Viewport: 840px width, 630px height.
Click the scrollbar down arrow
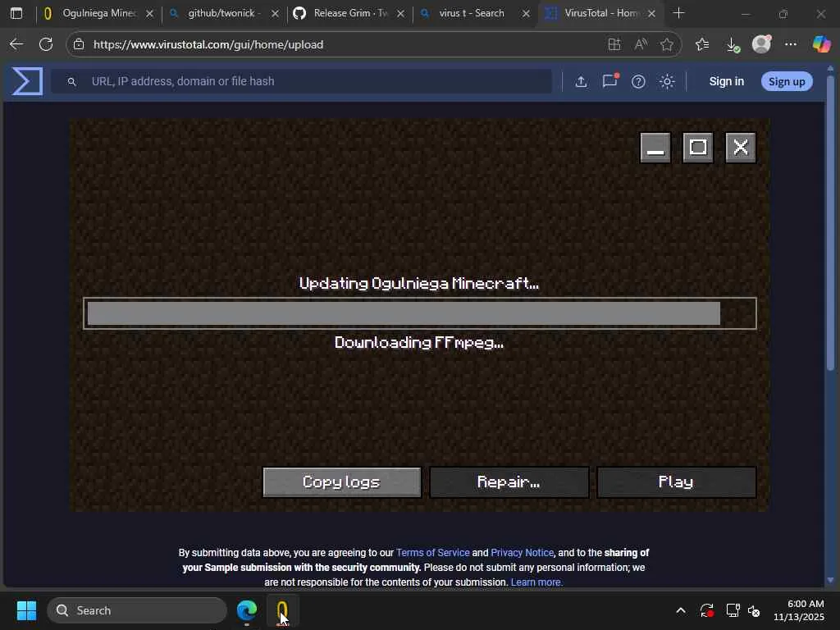[830, 580]
